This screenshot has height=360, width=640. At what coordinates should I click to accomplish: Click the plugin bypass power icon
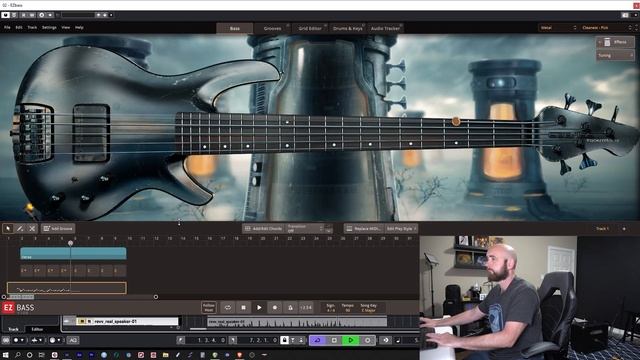pos(5,15)
